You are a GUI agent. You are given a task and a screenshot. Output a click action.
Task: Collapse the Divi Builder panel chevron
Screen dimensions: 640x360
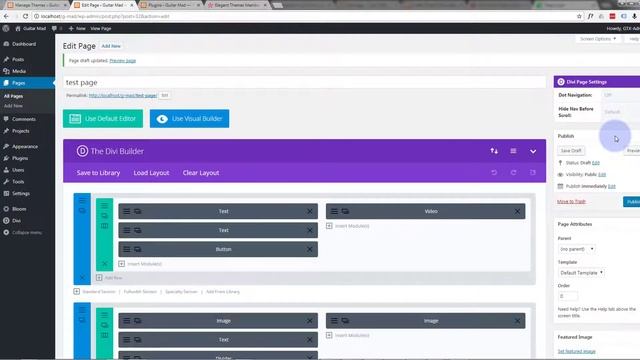(x=533, y=151)
